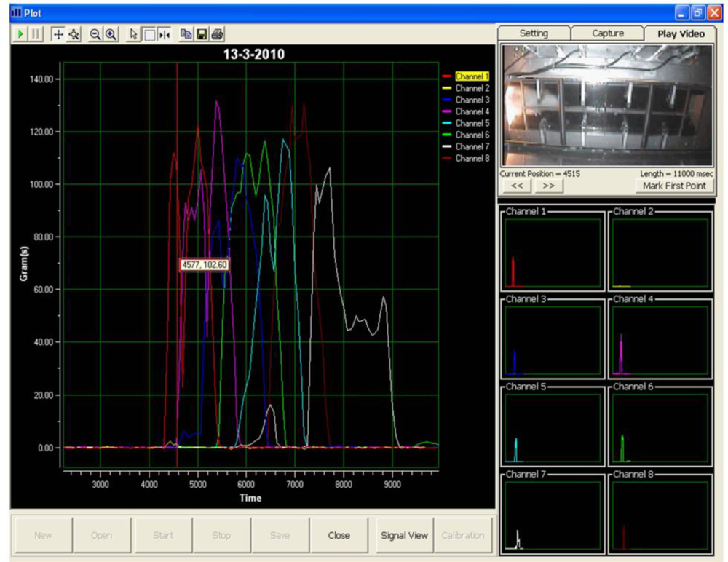Image resolution: width=728 pixels, height=562 pixels.
Task: Click the zoom out magnifier icon
Action: click(x=95, y=34)
